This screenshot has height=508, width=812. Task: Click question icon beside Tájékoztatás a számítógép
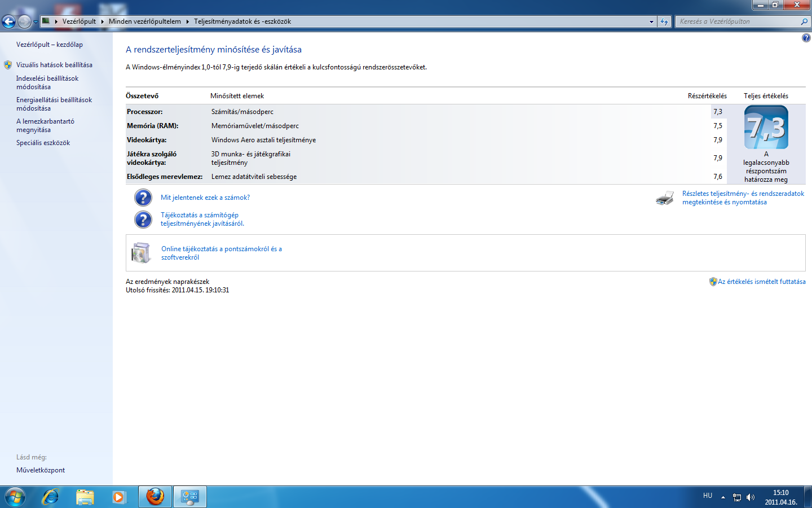143,220
